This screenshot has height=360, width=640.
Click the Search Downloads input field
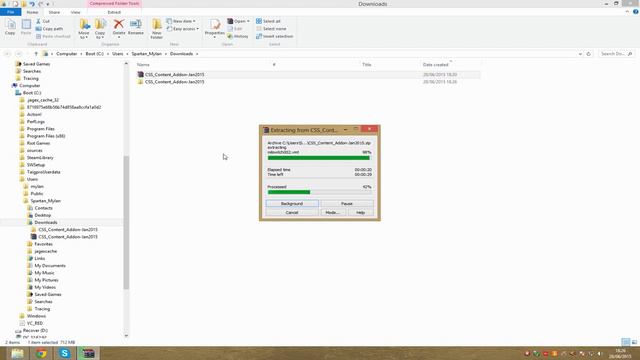pos(616,54)
